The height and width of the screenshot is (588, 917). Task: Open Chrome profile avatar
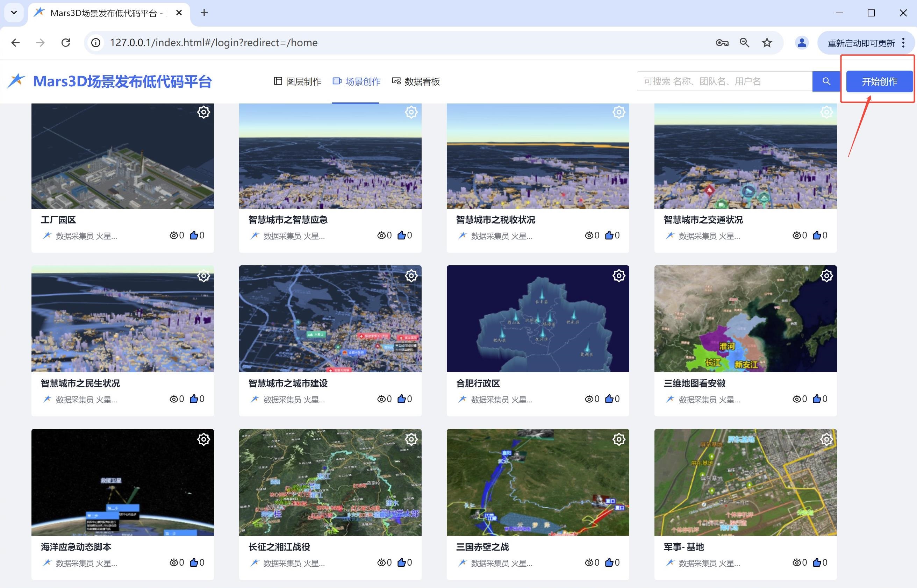click(802, 43)
